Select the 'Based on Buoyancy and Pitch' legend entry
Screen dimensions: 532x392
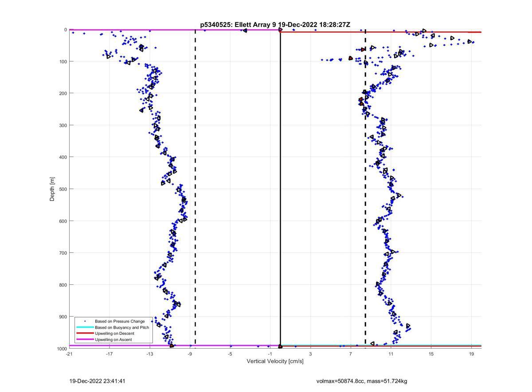pos(122,327)
